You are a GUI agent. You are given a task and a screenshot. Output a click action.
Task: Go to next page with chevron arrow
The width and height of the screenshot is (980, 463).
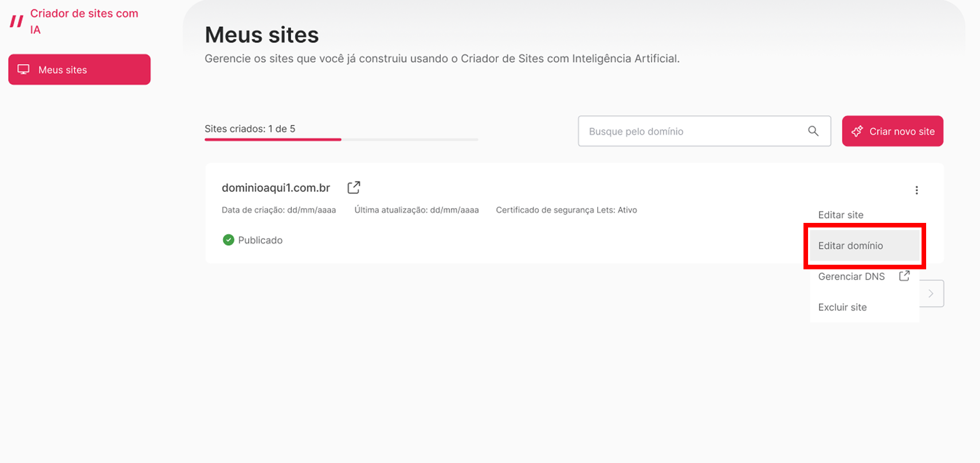[x=931, y=293]
